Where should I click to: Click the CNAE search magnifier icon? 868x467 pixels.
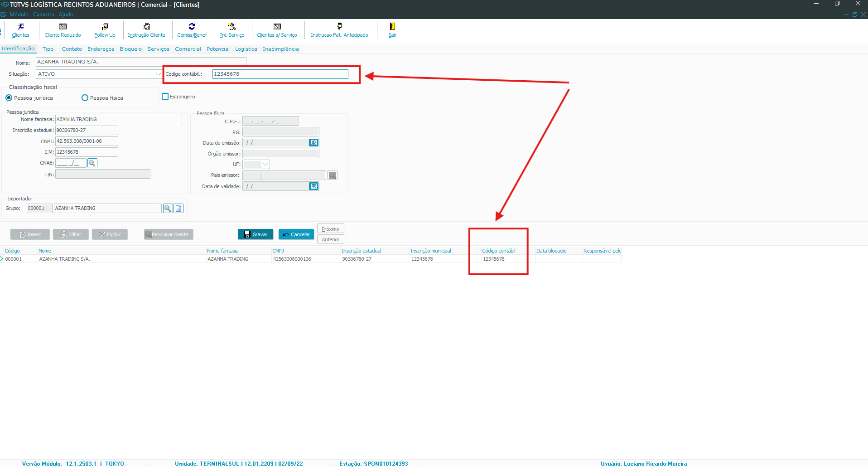point(92,163)
